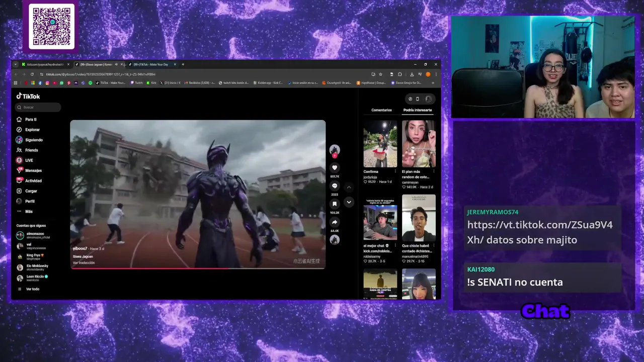Open the Friends page
Image resolution: width=644 pixels, height=362 pixels.
[x=27, y=150]
